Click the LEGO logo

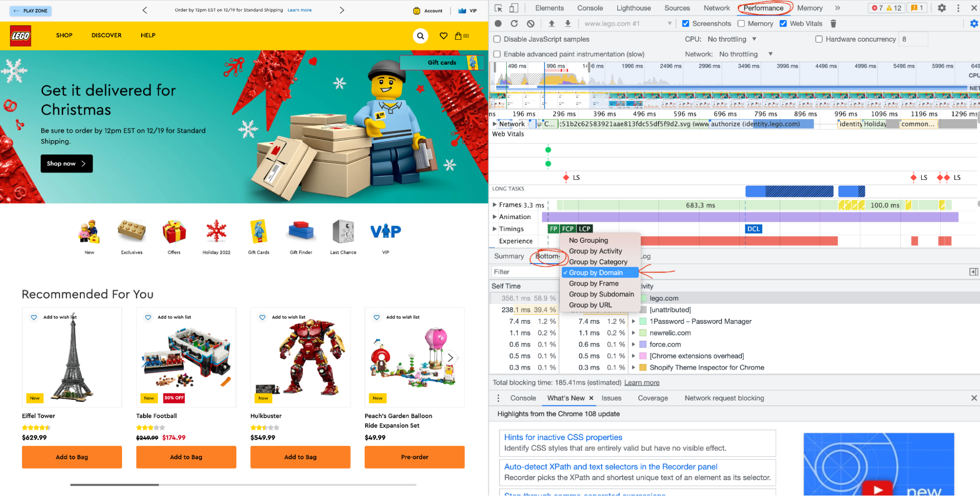21,36
